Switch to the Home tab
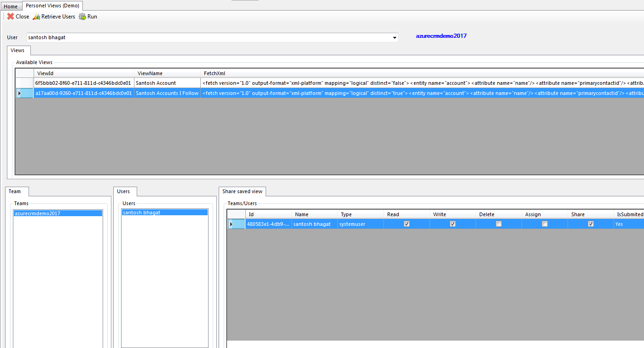The width and height of the screenshot is (644, 348). [11, 6]
